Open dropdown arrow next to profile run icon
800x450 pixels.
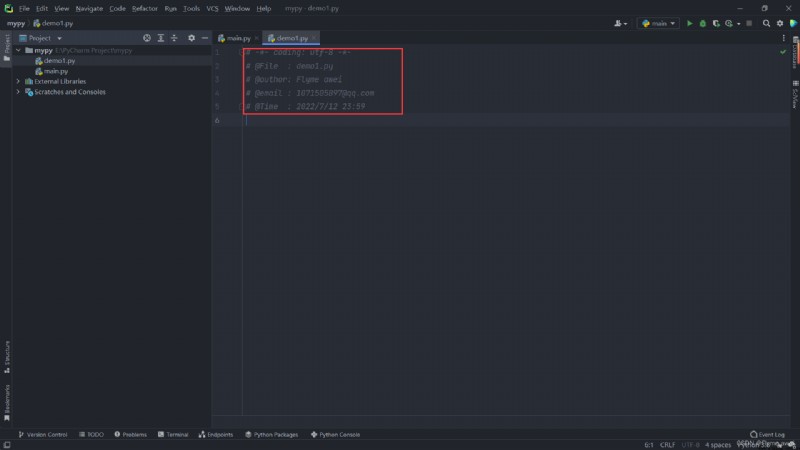point(738,24)
